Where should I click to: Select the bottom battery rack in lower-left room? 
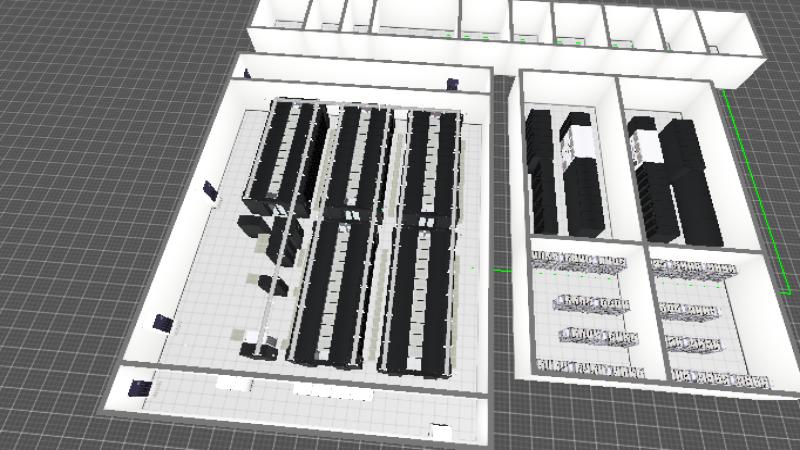click(588, 367)
